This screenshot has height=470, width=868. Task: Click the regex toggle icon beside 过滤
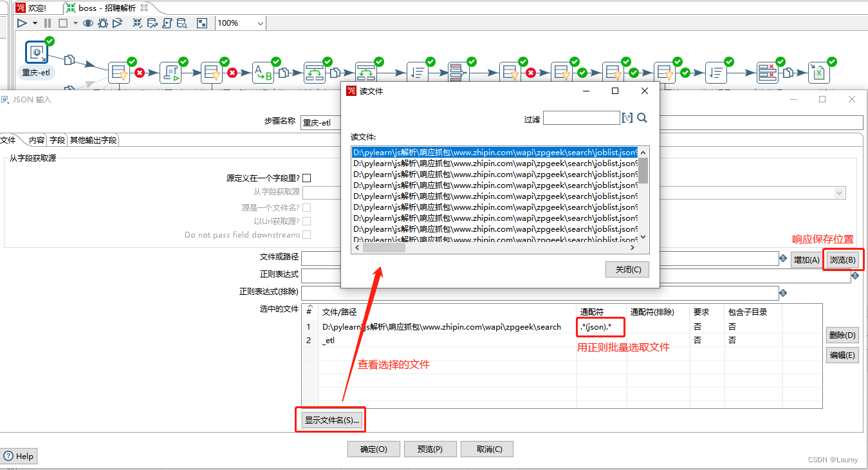point(627,118)
